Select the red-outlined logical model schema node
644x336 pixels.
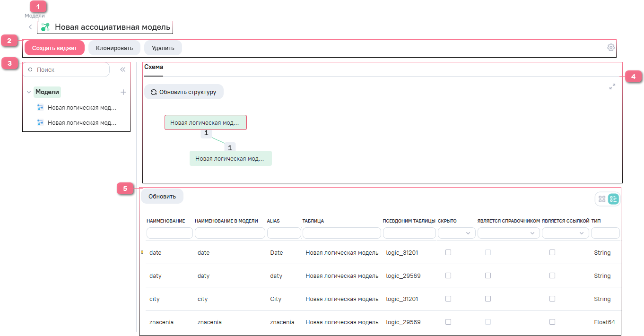point(206,122)
